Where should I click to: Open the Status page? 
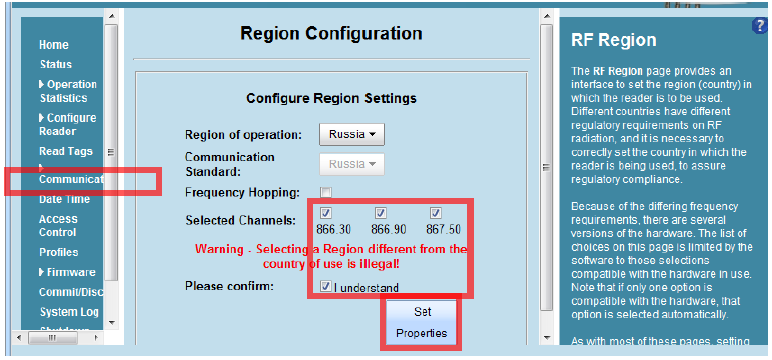tap(56, 65)
